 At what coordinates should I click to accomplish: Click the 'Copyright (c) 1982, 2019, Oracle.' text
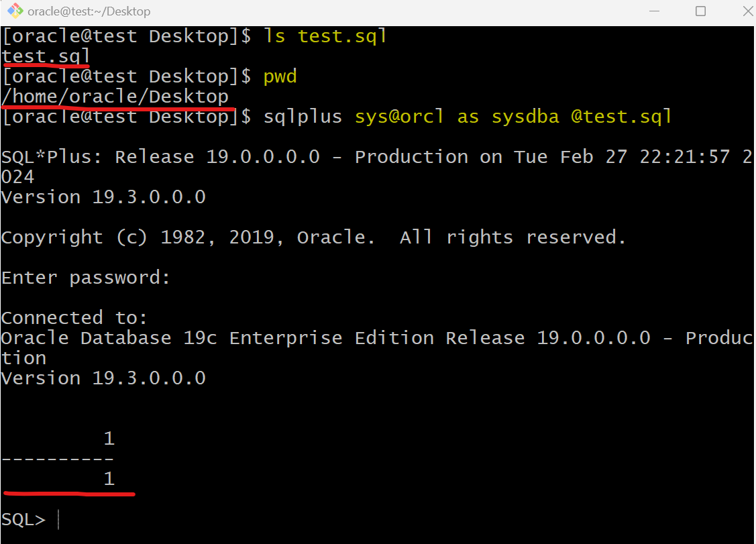click(188, 237)
